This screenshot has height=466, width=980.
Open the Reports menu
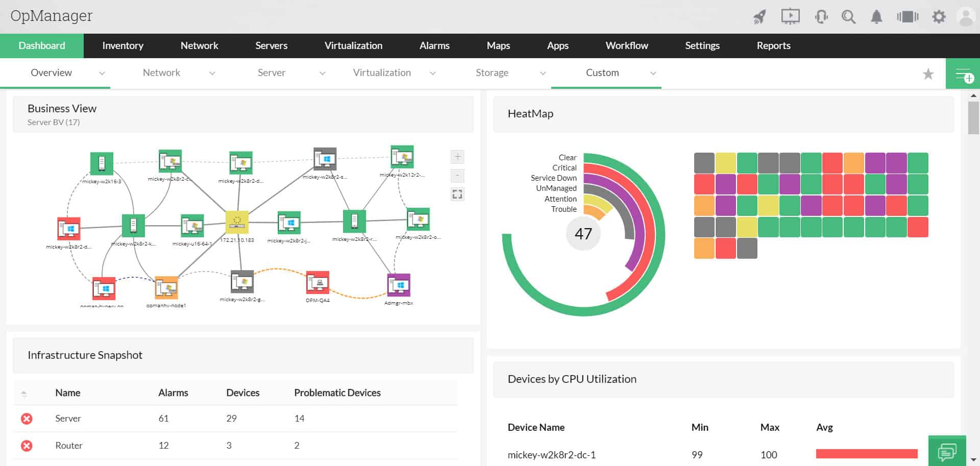(773, 46)
